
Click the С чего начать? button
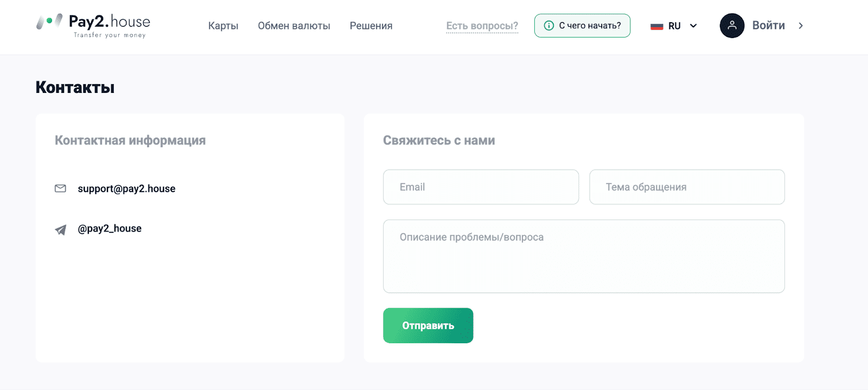coord(582,26)
